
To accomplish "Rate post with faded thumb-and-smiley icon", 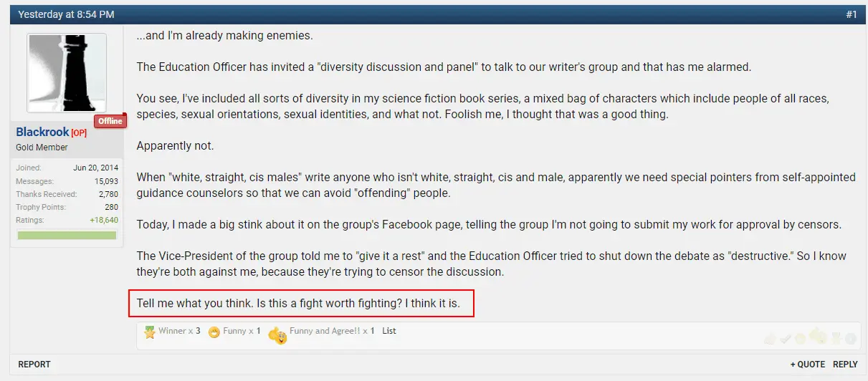I will [x=818, y=336].
